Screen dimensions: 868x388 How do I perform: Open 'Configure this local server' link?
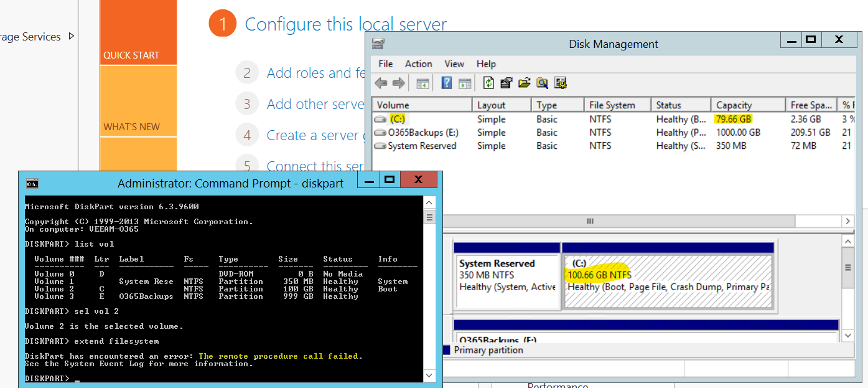pyautogui.click(x=346, y=24)
